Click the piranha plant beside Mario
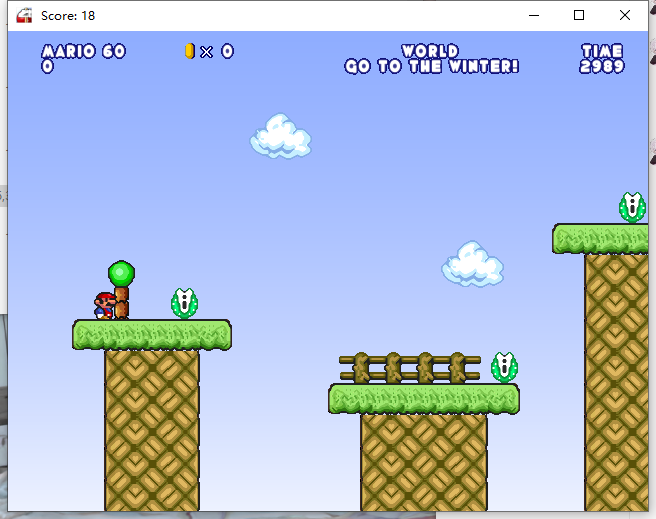 184,303
